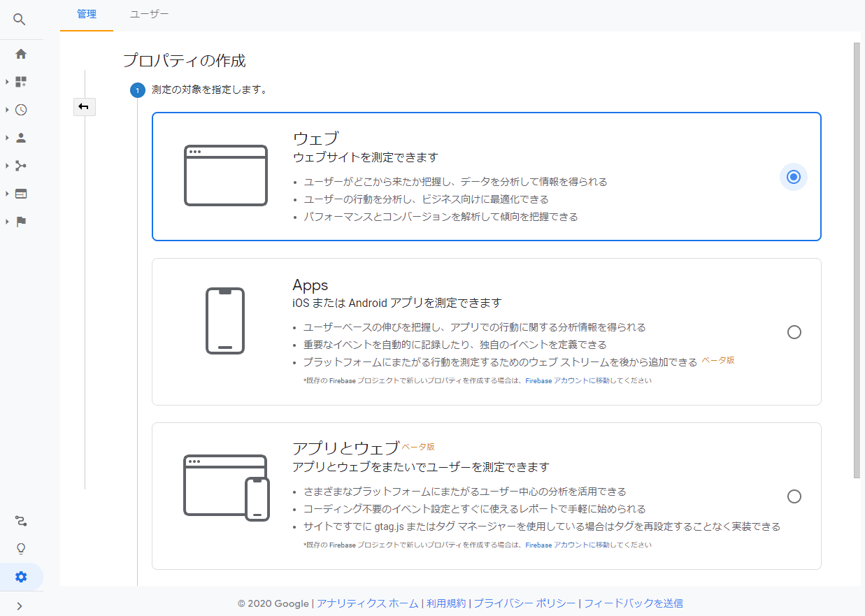The width and height of the screenshot is (865, 616).
Task: Select the Apps radio button
Action: [x=794, y=332]
